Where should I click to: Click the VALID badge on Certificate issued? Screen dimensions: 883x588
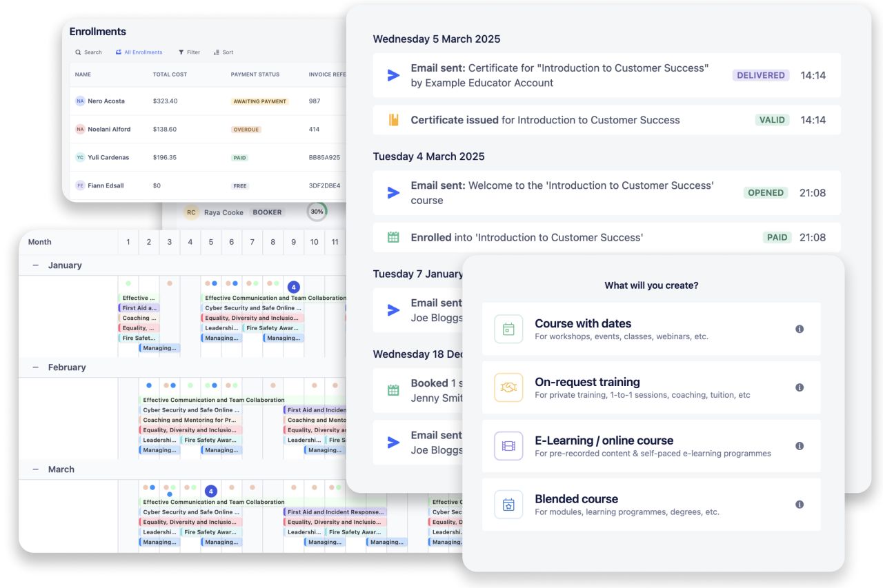click(x=772, y=120)
